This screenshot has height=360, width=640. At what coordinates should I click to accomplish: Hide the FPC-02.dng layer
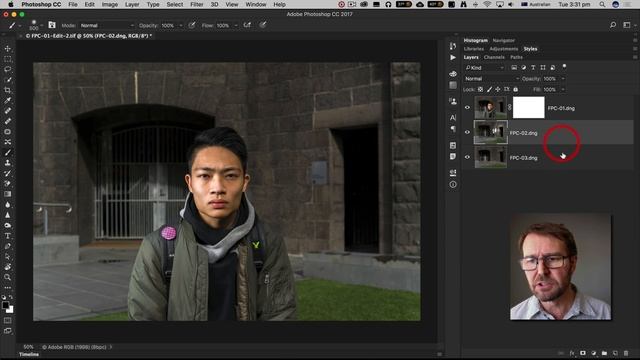point(467,132)
